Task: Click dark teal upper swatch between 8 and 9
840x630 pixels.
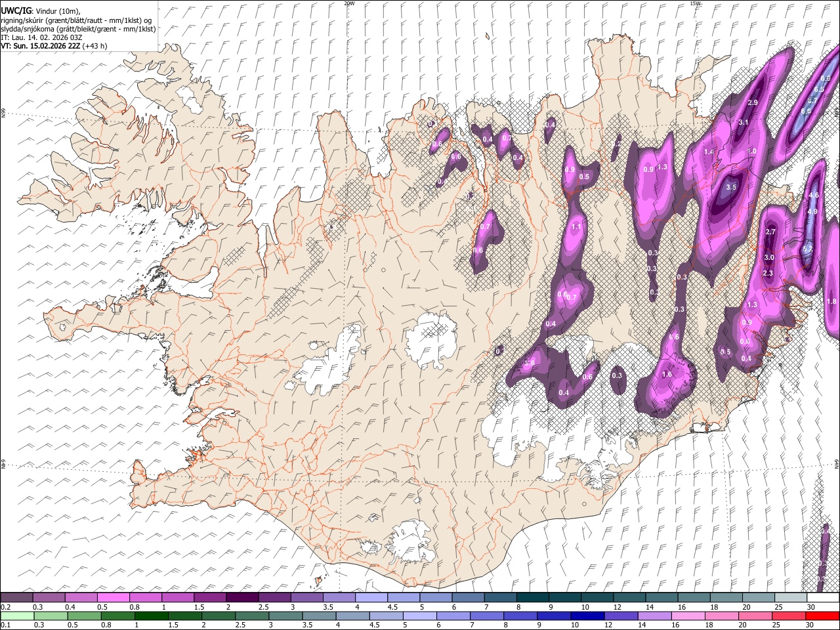Action: (x=532, y=598)
